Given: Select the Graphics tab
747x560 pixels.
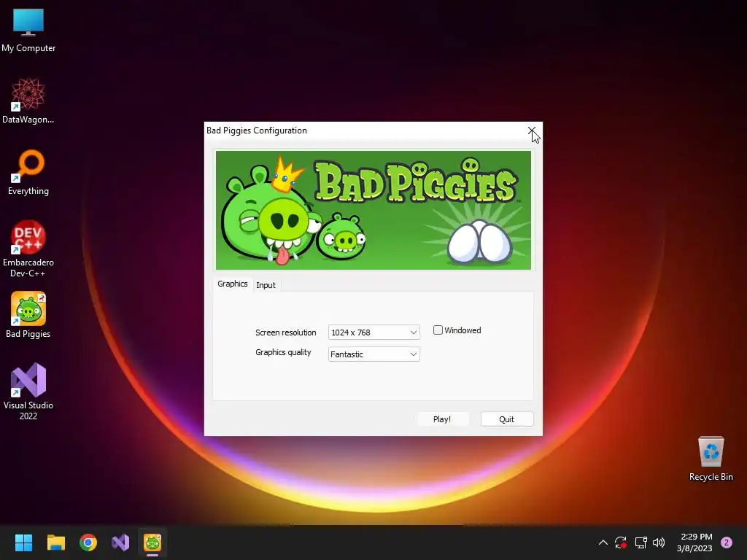Looking at the screenshot, I should pyautogui.click(x=233, y=284).
